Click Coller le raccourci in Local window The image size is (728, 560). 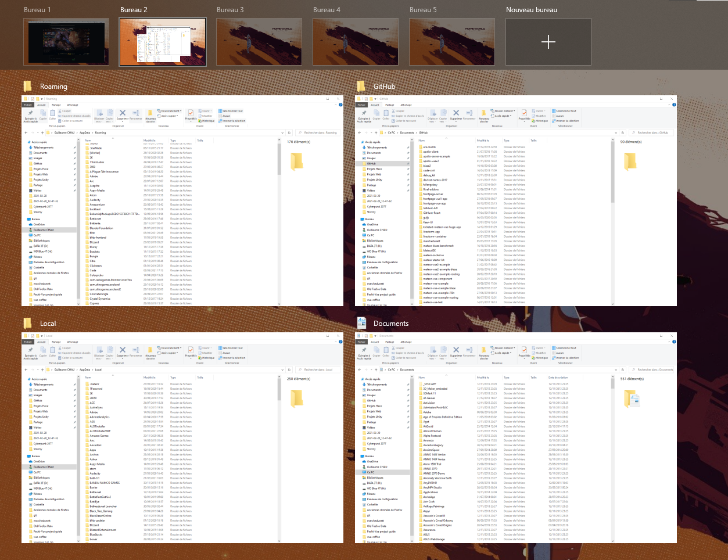click(x=70, y=358)
